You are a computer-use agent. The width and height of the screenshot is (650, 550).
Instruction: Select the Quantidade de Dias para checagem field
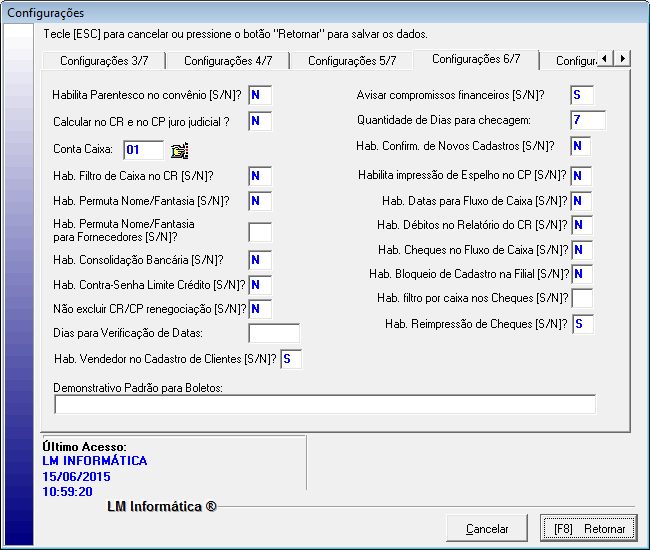click(x=588, y=121)
